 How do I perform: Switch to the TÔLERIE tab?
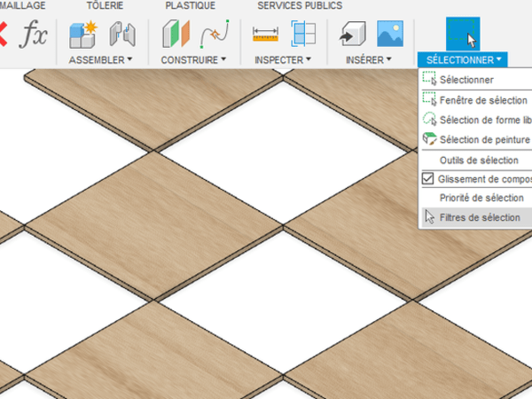tap(106, 5)
